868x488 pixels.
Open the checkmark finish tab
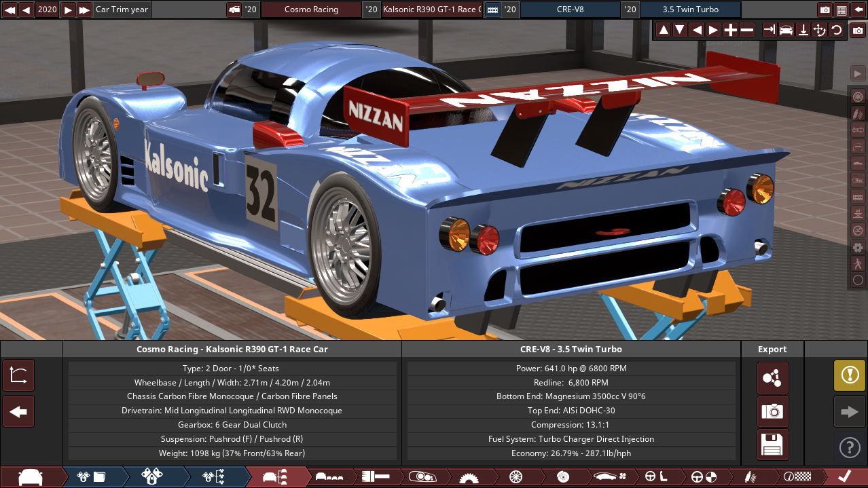tap(844, 477)
